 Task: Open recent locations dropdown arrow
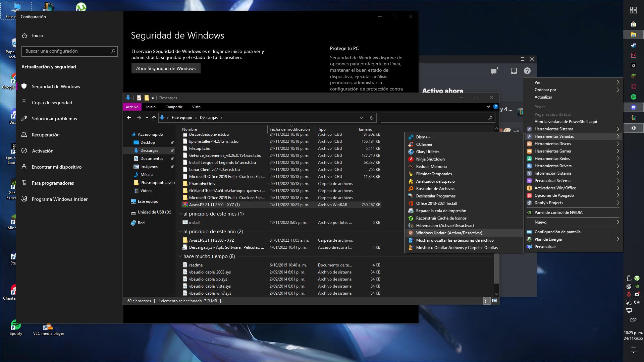click(147, 118)
